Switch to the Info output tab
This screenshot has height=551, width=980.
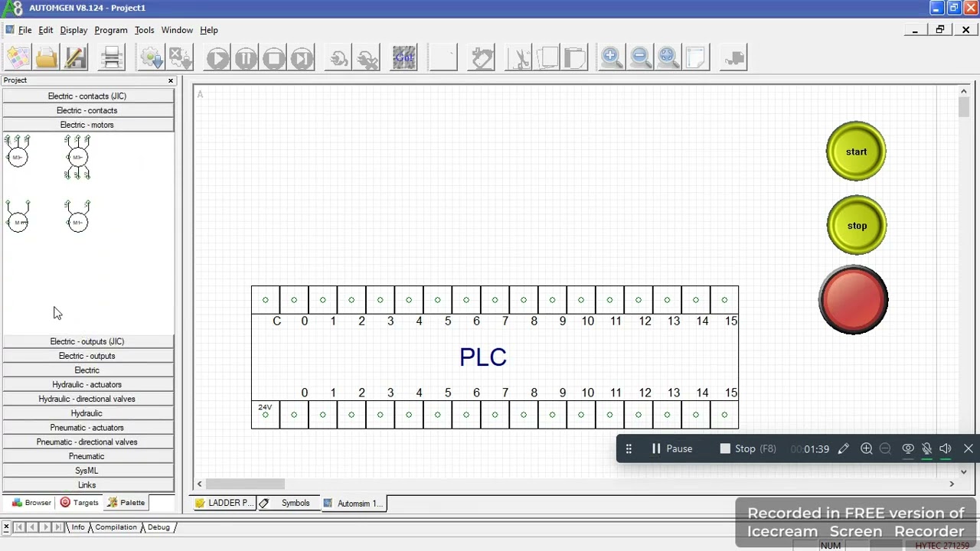click(x=77, y=527)
